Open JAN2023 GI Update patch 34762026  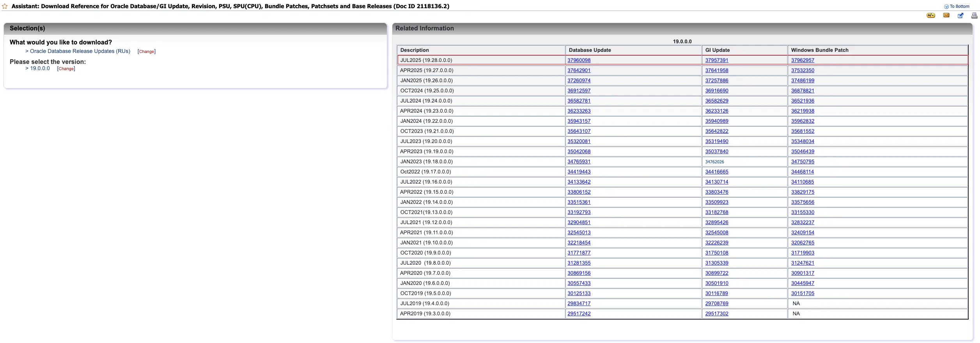[x=714, y=162]
